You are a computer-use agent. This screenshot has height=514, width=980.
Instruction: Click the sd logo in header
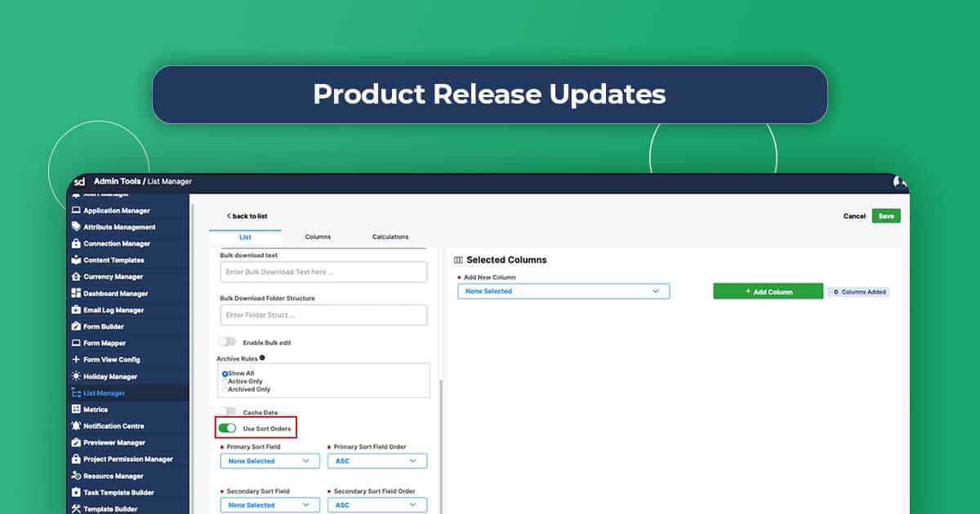point(79,181)
